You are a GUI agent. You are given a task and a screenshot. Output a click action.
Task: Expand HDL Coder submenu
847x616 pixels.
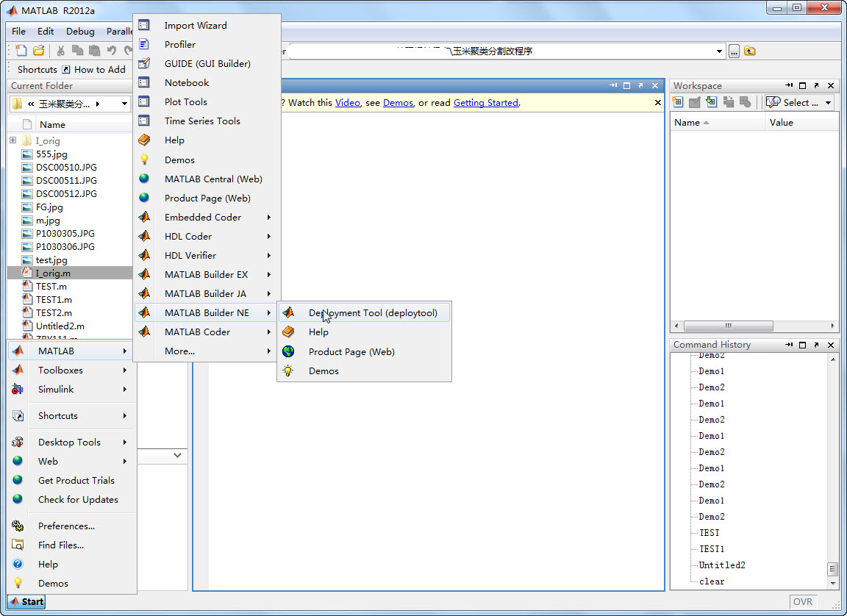(207, 237)
